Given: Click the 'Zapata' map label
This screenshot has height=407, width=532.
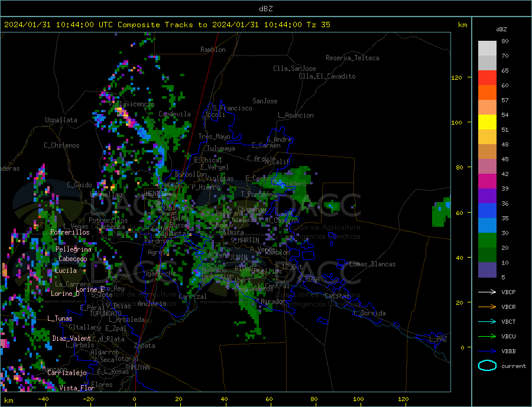Looking at the screenshot, I should point(145,346).
